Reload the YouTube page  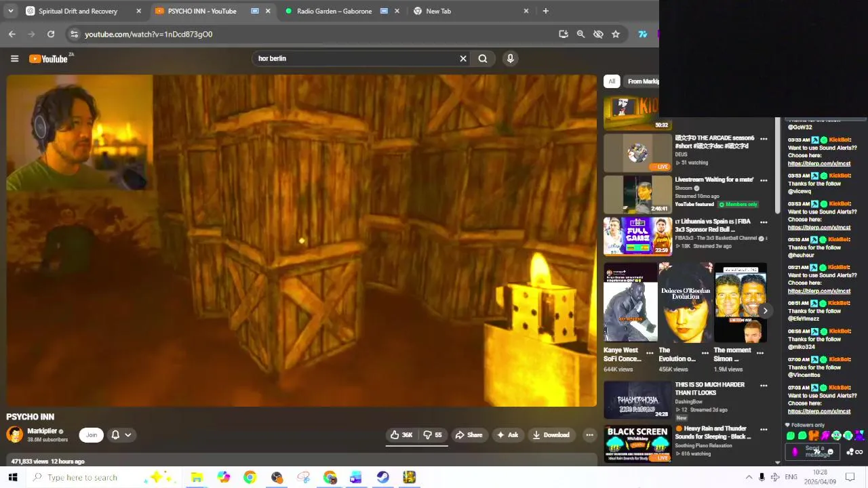pos(51,34)
